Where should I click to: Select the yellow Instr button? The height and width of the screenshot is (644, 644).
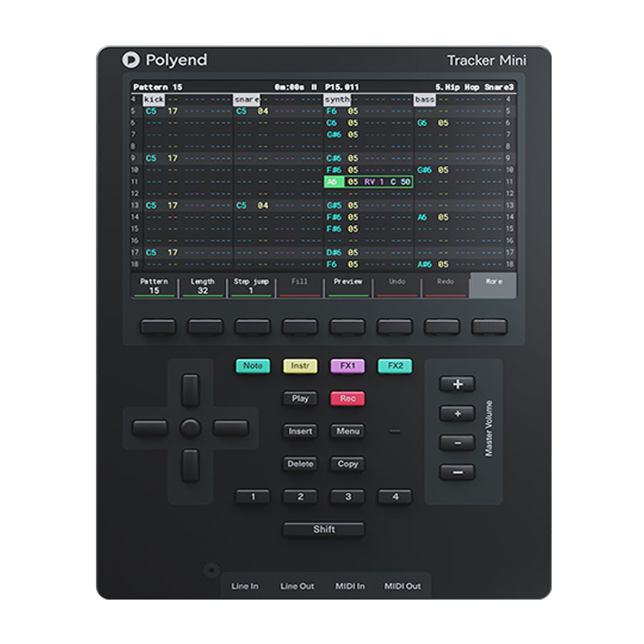(x=301, y=366)
